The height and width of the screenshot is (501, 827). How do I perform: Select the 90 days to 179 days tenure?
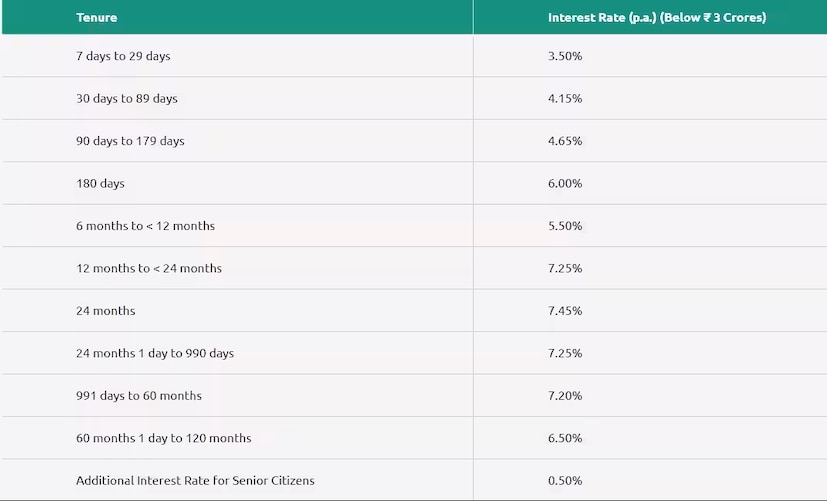(x=130, y=141)
